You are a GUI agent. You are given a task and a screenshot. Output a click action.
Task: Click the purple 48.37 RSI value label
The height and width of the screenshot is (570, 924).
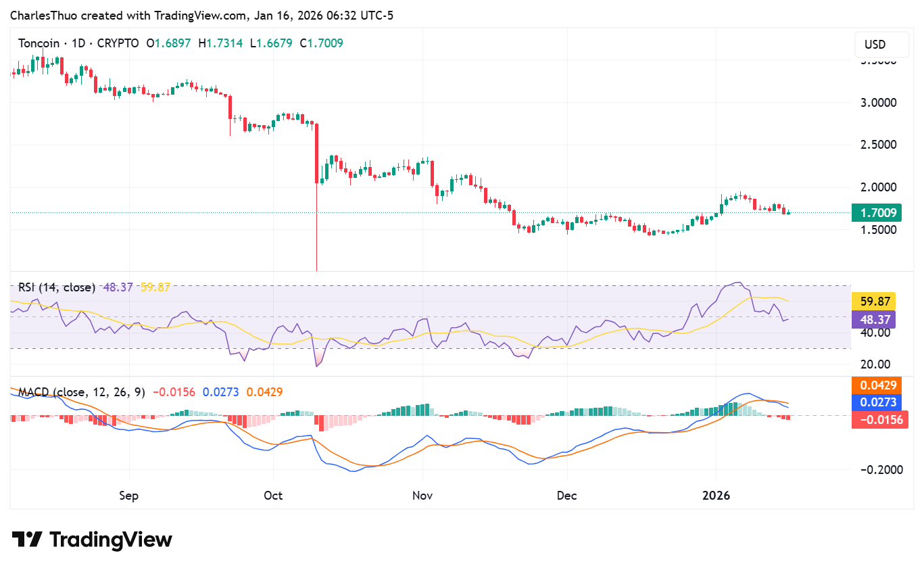pos(874,318)
